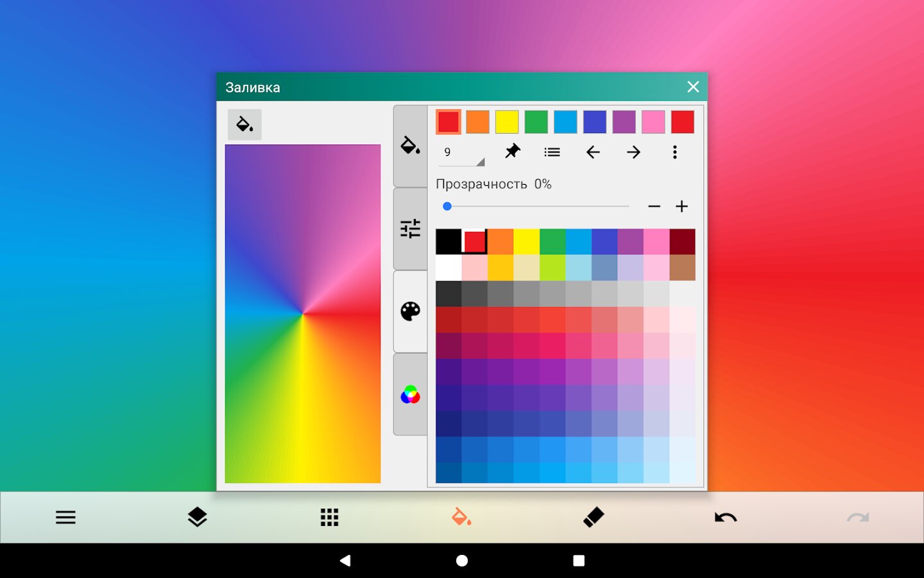Click the Заливка dialog title

pos(253,87)
